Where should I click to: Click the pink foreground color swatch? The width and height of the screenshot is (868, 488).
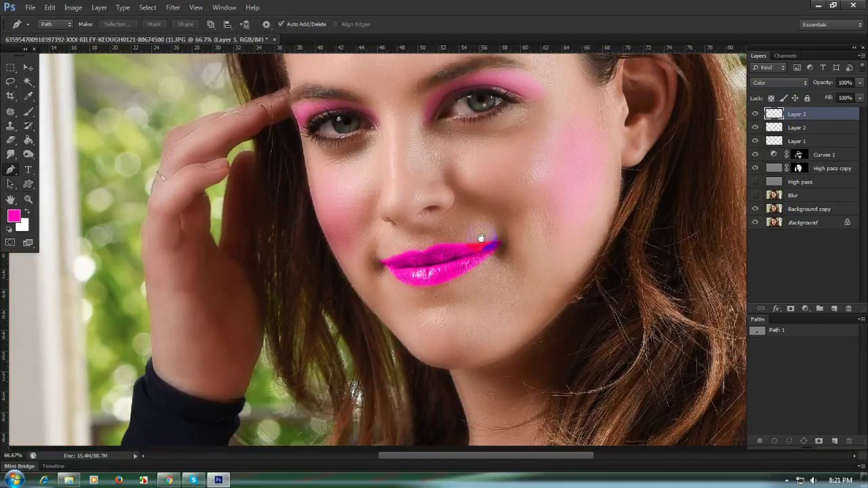point(14,216)
